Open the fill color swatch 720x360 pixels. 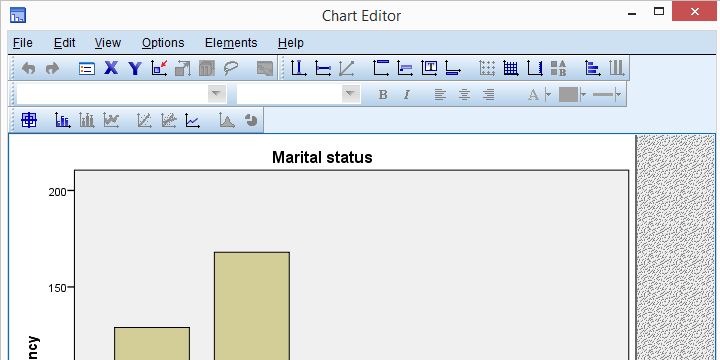tap(568, 95)
